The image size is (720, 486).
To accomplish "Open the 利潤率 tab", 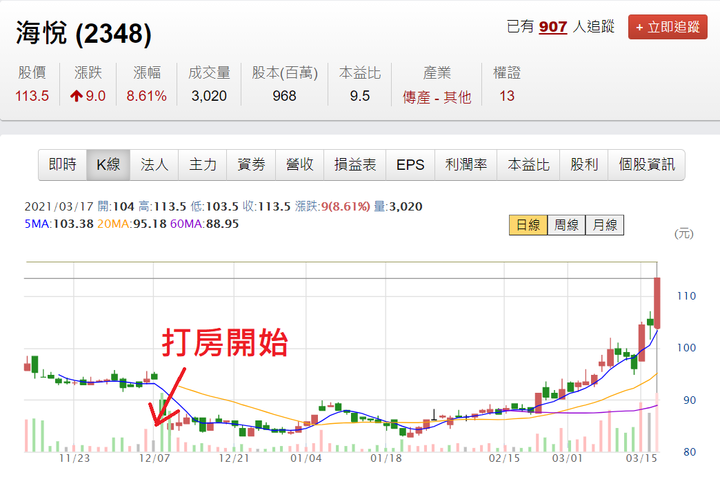I will [x=466, y=164].
